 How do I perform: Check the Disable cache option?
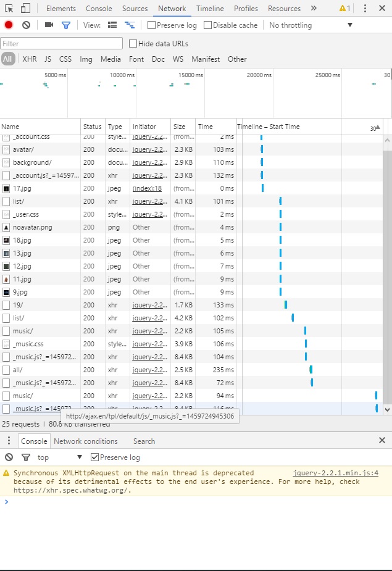coord(207,25)
